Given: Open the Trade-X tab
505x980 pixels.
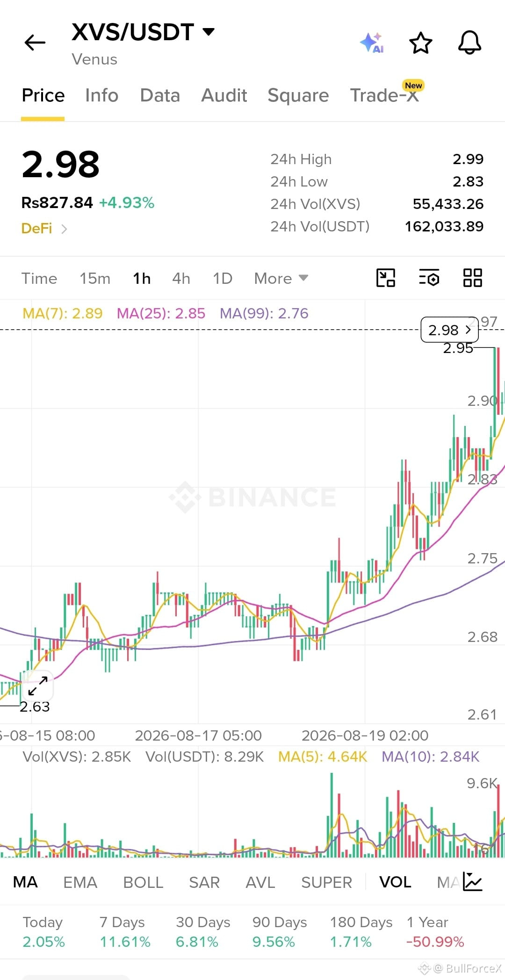Looking at the screenshot, I should pos(384,95).
